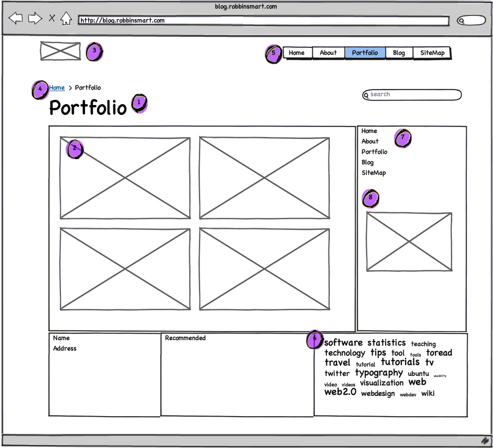Open the Portfolio tab in navigation bar
Image resolution: width=493 pixels, height=448 pixels.
point(365,53)
